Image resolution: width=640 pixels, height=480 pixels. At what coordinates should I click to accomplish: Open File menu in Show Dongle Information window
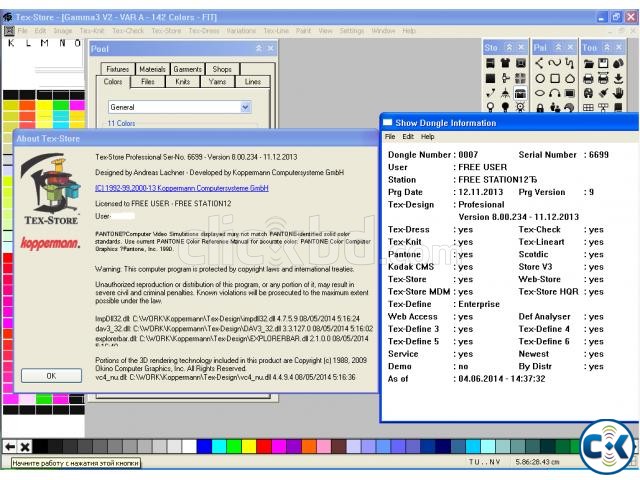[x=390, y=137]
